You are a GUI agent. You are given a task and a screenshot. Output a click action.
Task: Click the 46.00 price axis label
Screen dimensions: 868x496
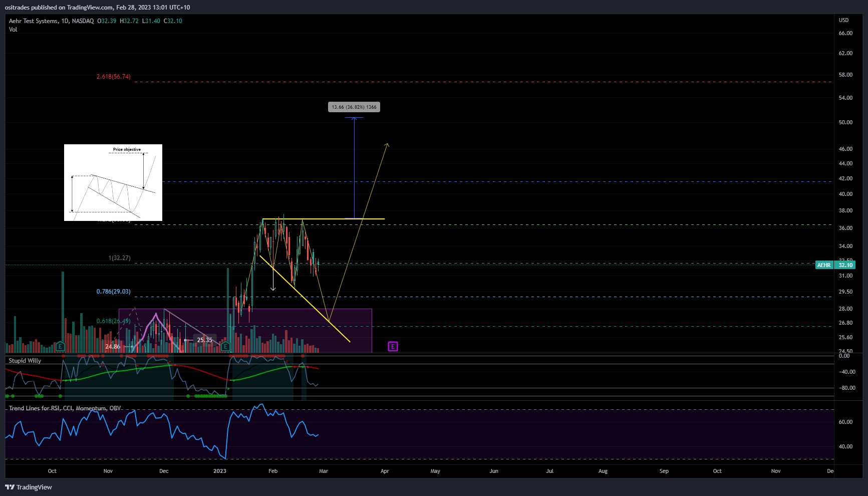845,149
